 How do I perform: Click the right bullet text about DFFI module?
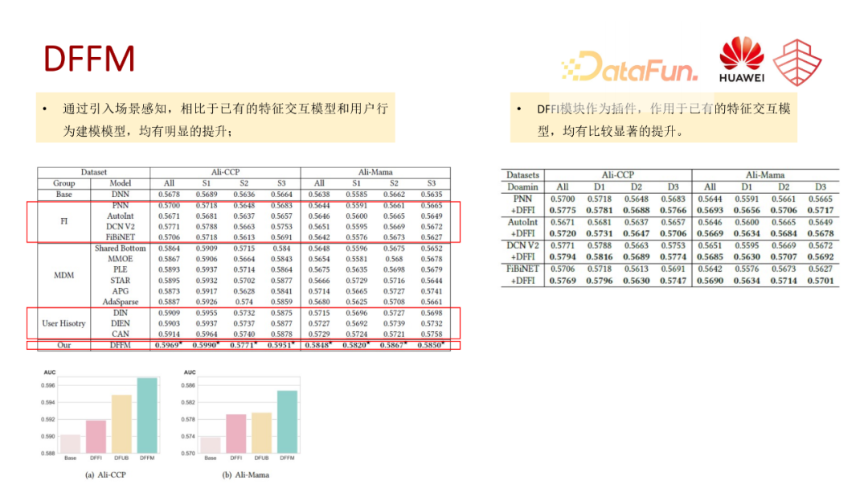[x=663, y=119]
